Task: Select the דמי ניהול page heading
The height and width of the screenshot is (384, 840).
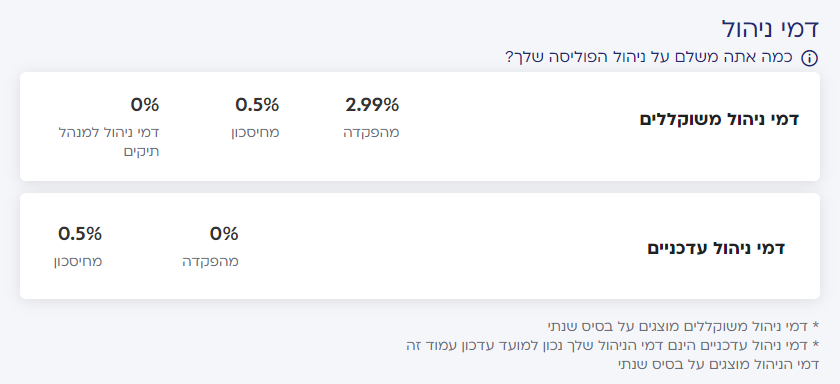Action: [x=770, y=29]
